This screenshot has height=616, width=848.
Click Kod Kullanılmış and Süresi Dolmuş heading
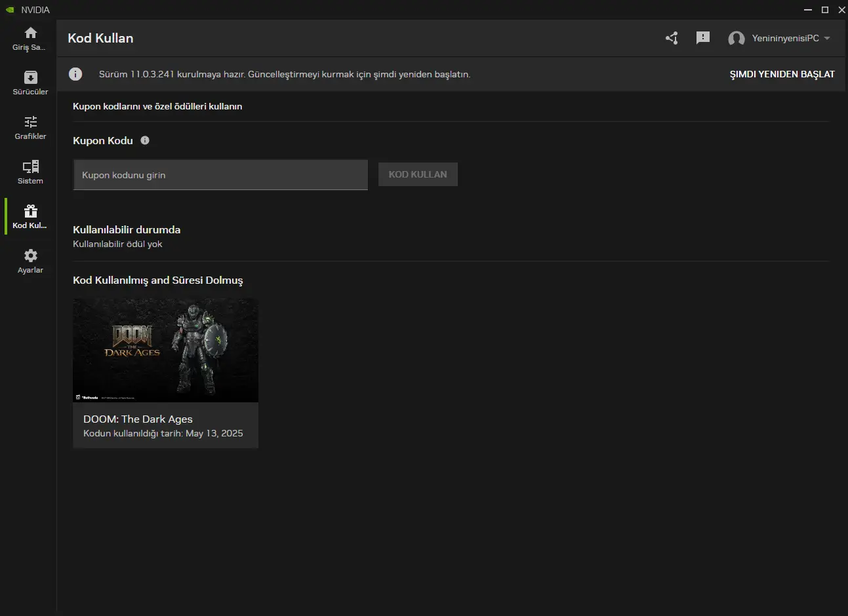tap(158, 280)
